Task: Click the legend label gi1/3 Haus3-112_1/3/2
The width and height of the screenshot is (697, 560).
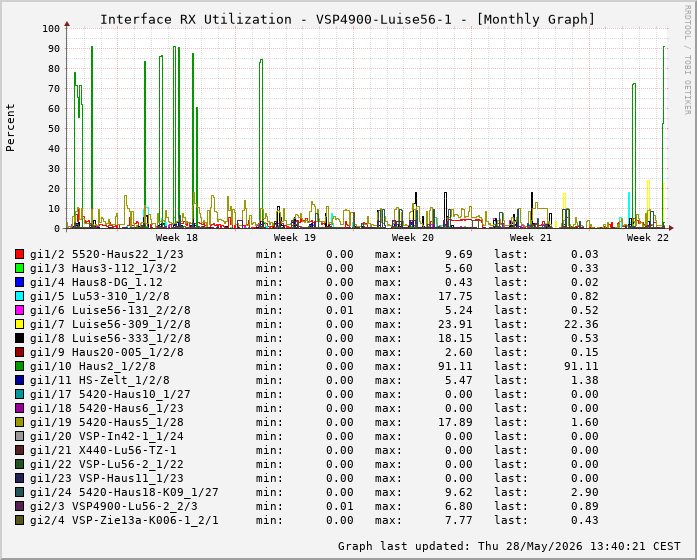Action: [x=103, y=268]
